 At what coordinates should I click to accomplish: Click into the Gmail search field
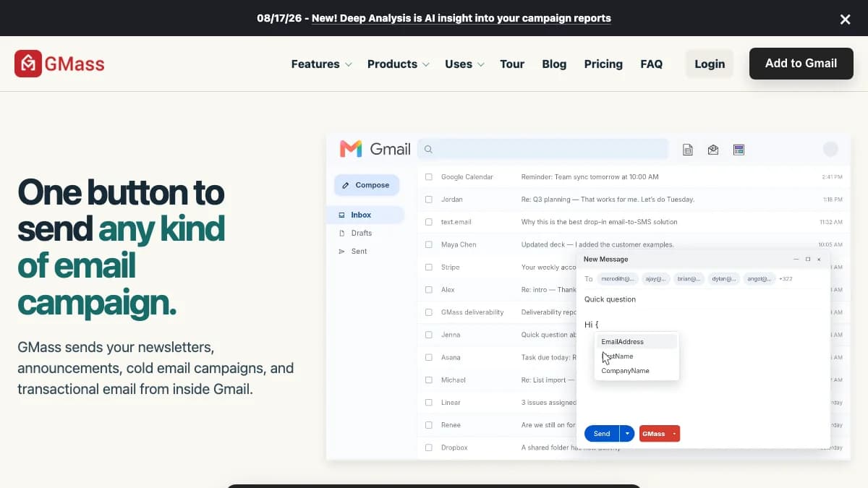[543, 150]
